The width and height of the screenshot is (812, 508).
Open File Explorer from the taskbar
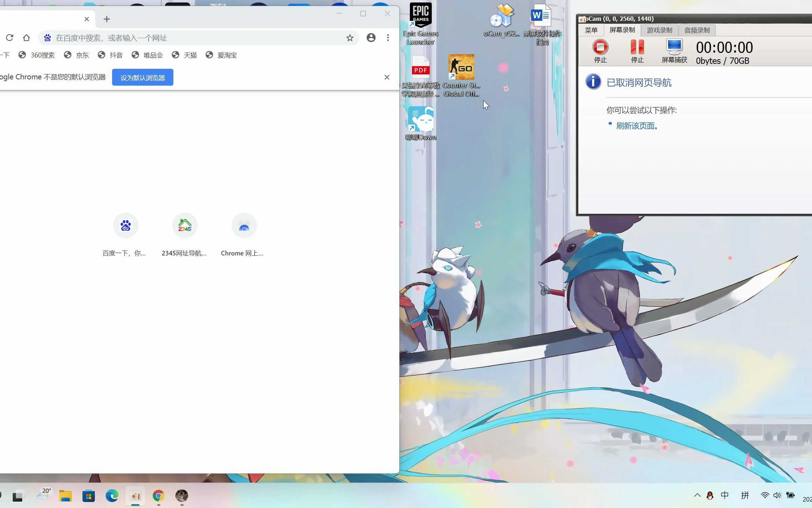[x=65, y=496]
